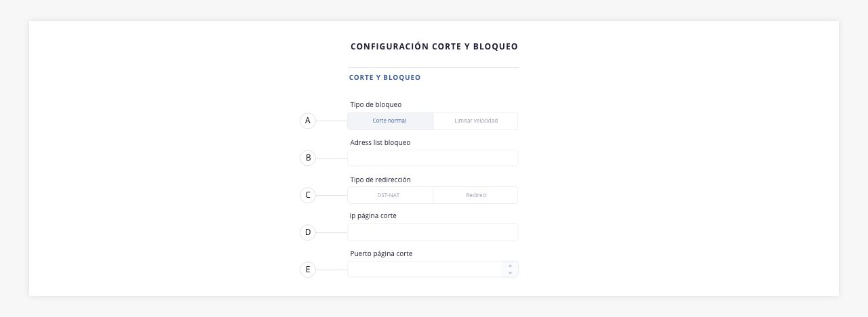Click the circled E marker
The height and width of the screenshot is (317, 868).
click(308, 270)
